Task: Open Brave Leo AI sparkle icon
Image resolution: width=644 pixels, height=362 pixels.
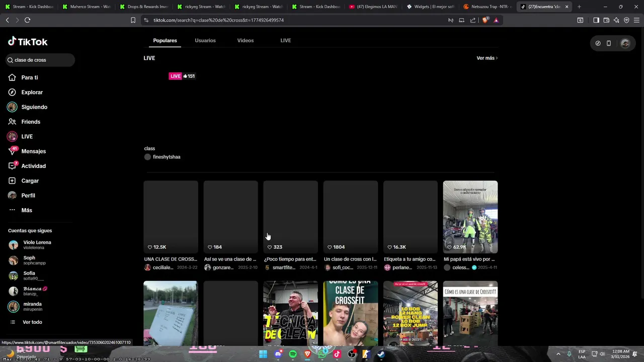Action: pos(616,20)
